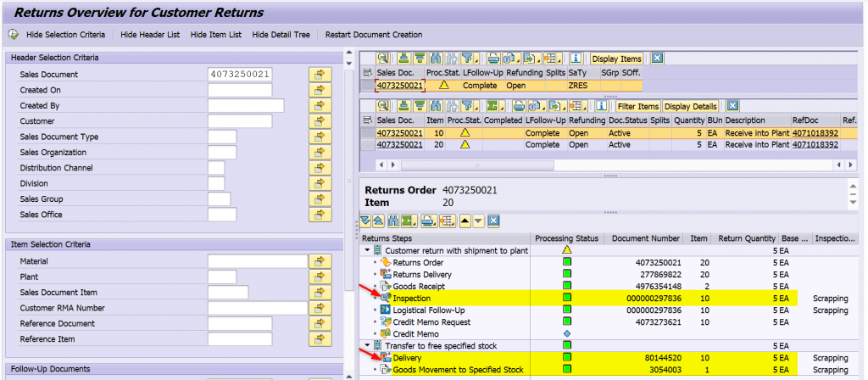Collapse 'Customer return with shipment to plant' node
868x380 pixels.
[x=366, y=250]
